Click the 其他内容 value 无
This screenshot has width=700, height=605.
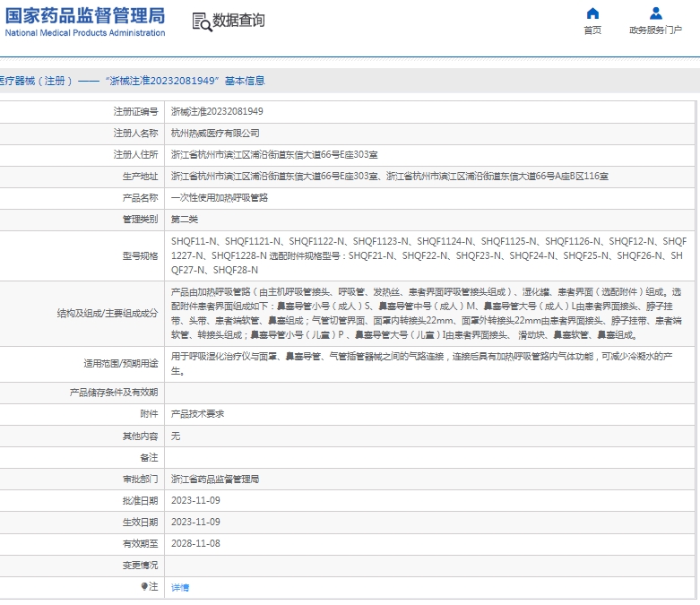pos(176,436)
